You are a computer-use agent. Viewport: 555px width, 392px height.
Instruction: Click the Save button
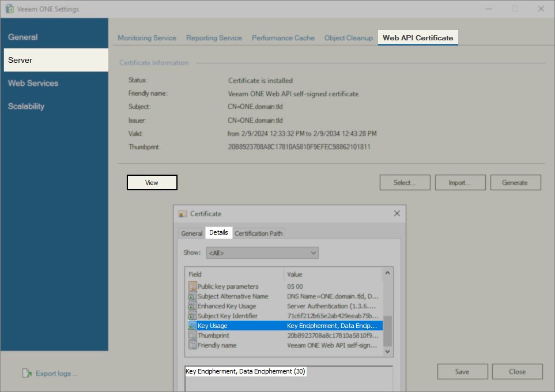tap(462, 371)
